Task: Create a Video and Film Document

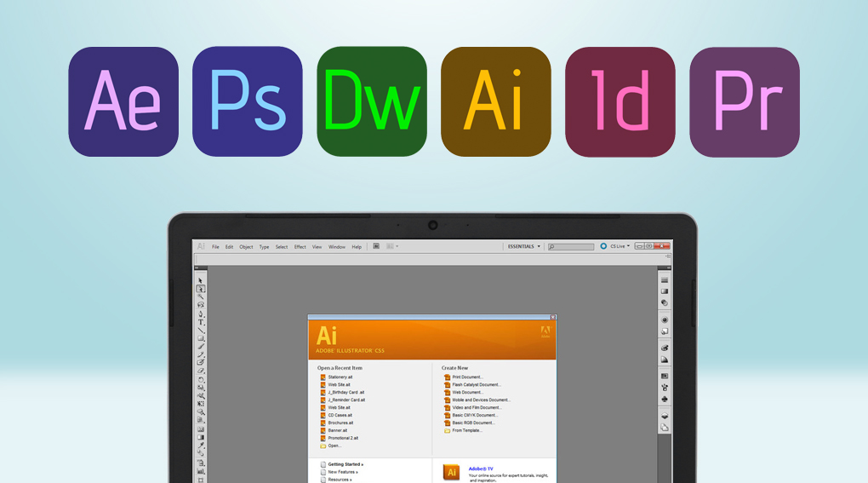Action: 473,408
